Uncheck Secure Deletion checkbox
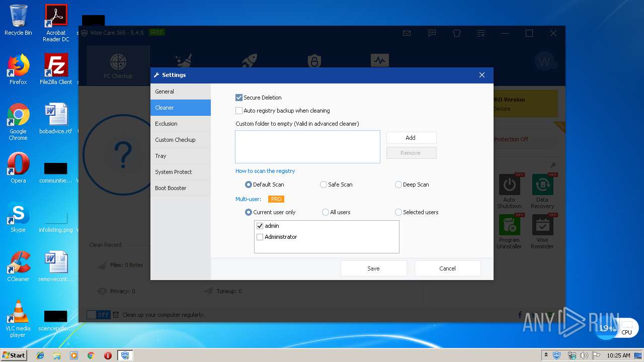644x362 pixels. coord(239,98)
